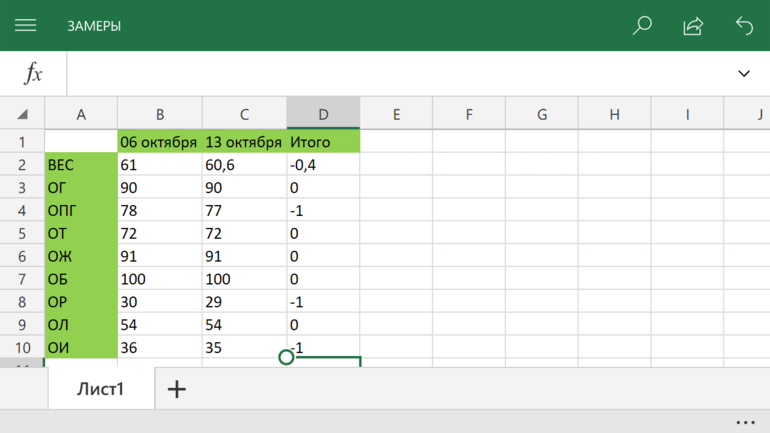Image resolution: width=770 pixels, height=433 pixels.
Task: Select row 5 header
Action: click(22, 233)
